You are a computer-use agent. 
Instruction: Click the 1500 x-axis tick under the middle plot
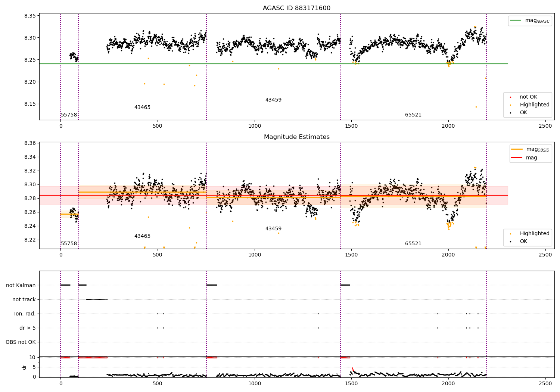(x=351, y=255)
